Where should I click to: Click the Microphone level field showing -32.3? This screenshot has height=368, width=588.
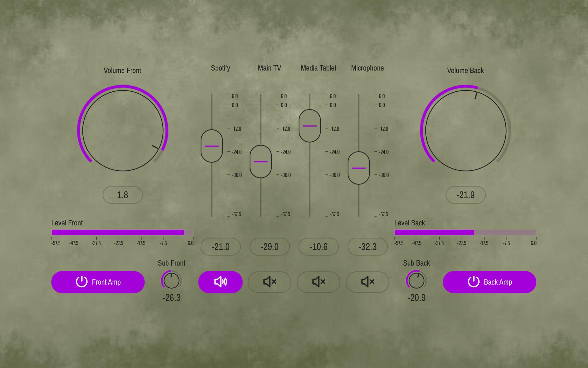click(x=367, y=247)
